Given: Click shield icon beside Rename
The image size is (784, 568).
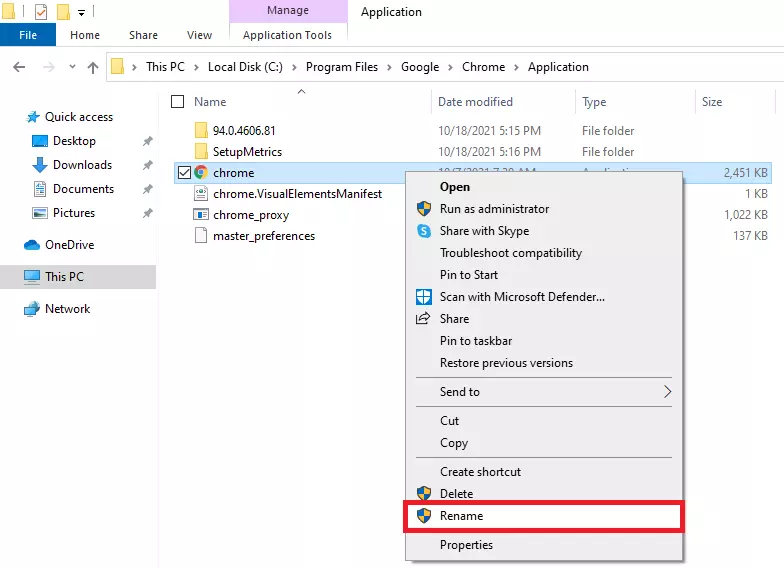Looking at the screenshot, I should 424,516.
